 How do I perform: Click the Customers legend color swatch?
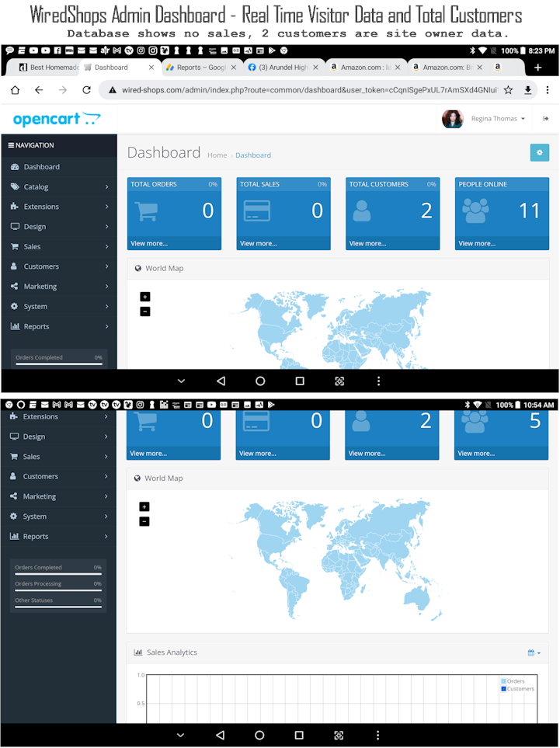point(504,689)
